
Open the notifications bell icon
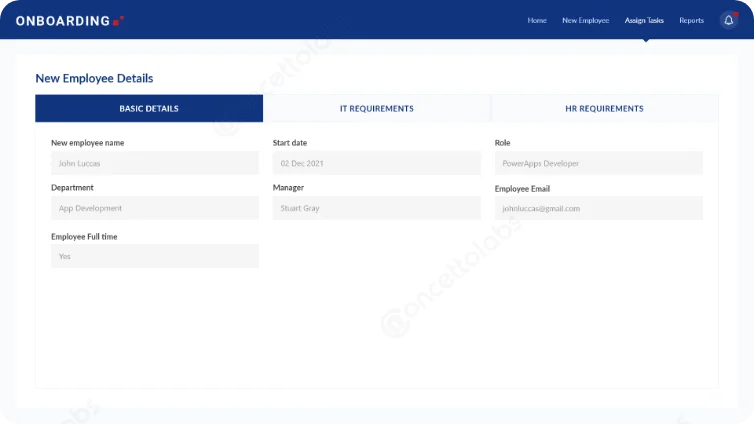click(728, 20)
